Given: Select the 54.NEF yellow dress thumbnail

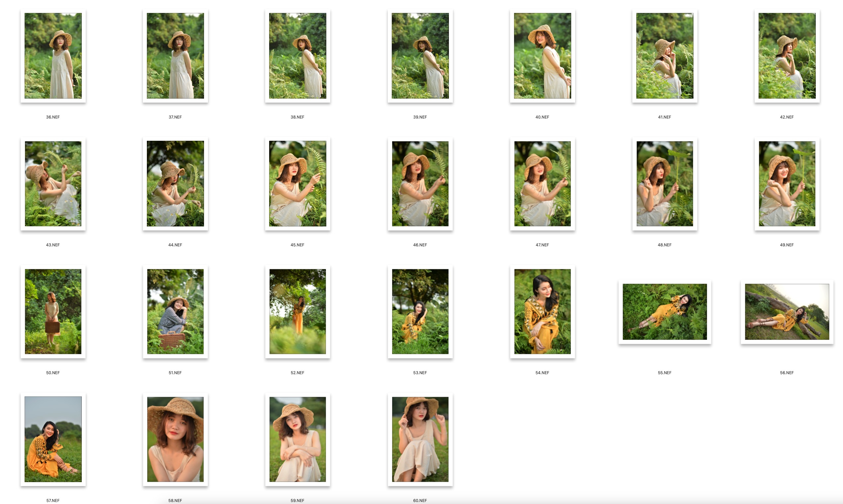Looking at the screenshot, I should [x=542, y=311].
